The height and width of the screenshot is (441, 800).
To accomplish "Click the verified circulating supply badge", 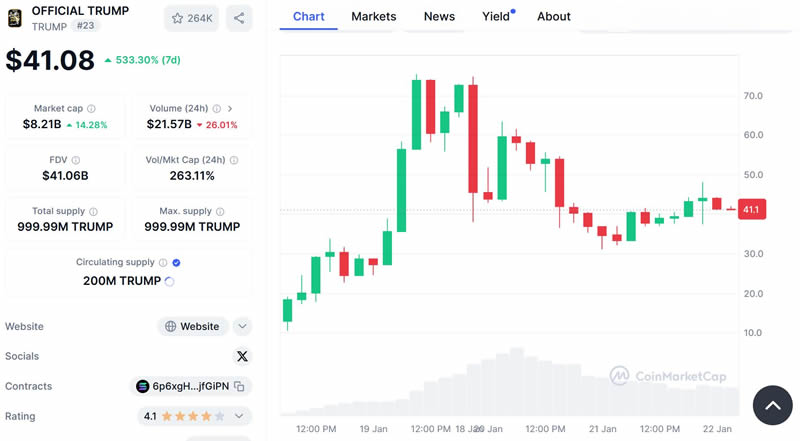I will pyautogui.click(x=177, y=263).
